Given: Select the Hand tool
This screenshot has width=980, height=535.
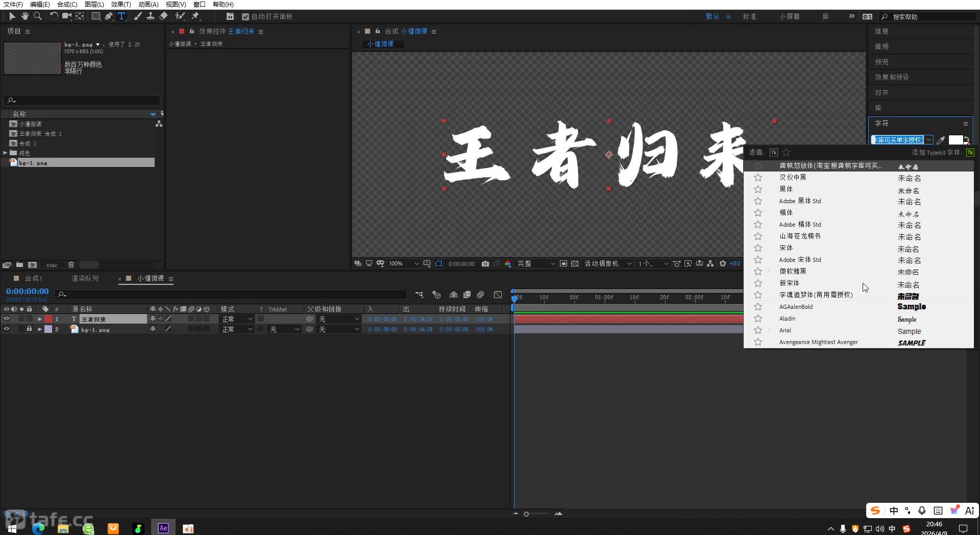Looking at the screenshot, I should coord(24,16).
